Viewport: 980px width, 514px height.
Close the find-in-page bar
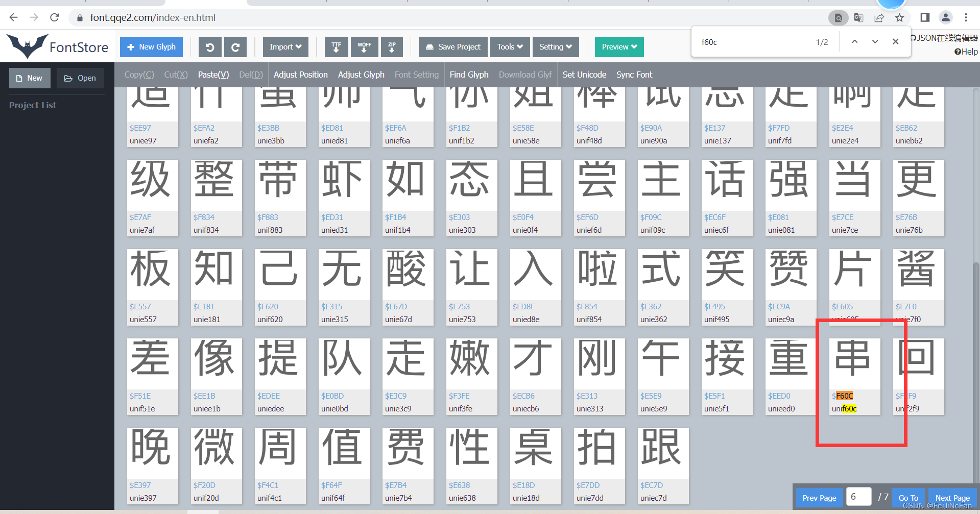(895, 42)
